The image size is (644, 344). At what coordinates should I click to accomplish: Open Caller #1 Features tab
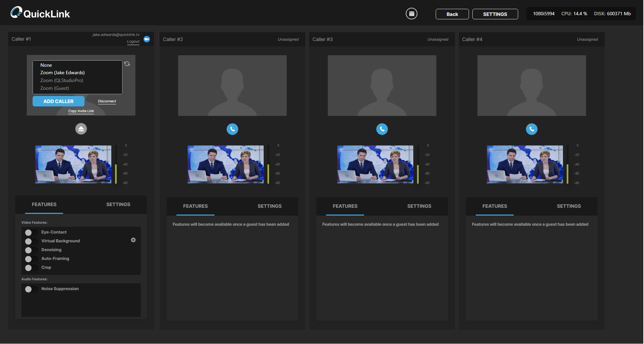point(44,204)
